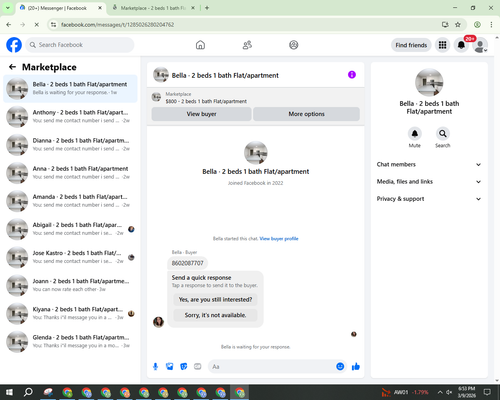This screenshot has width=500, height=400.
Task: Open the Groups icon in top navigation
Action: [x=294, y=45]
